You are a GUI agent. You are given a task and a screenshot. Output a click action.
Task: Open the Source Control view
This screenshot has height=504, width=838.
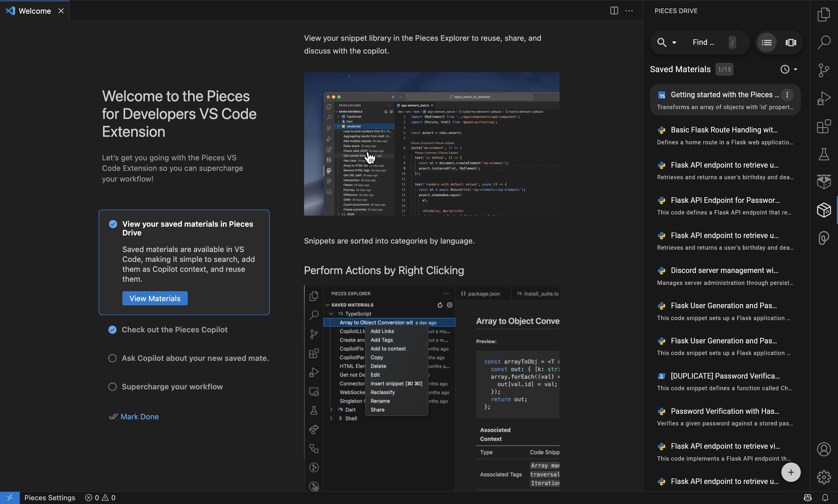pos(824,70)
